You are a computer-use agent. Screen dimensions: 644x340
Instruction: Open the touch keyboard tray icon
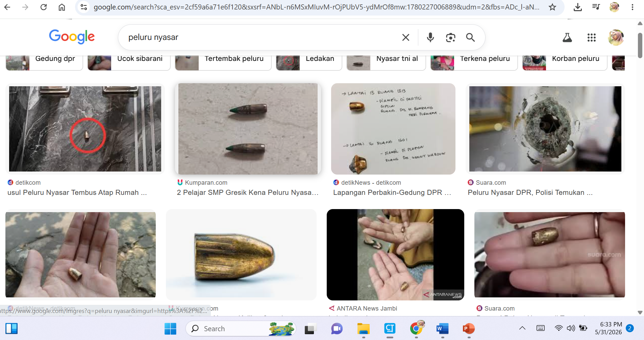tap(541, 328)
